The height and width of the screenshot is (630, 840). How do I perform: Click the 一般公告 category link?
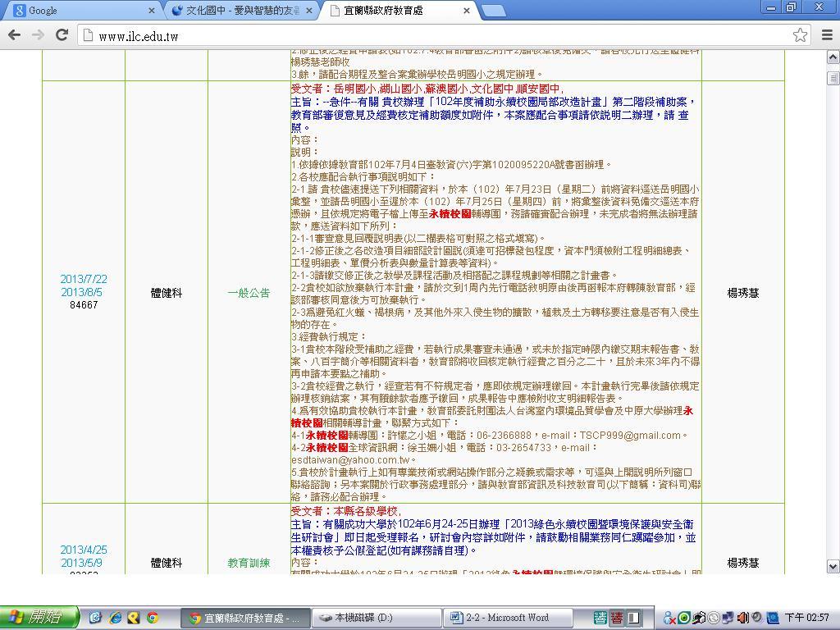[249, 293]
